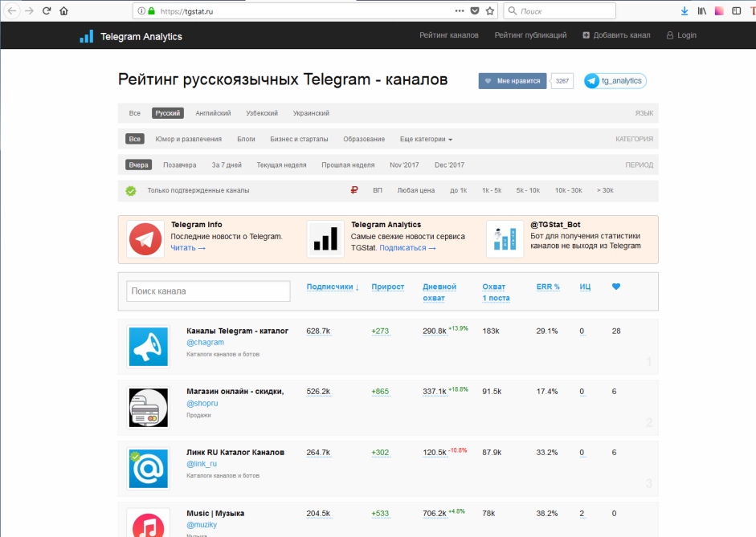The width and height of the screenshot is (756, 537).
Task: Click the Downloads arrow in browser toolbar
Action: coord(684,11)
